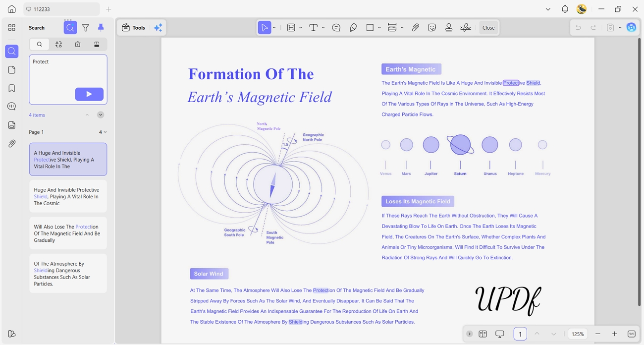Select the rectangle shape tool

click(370, 28)
